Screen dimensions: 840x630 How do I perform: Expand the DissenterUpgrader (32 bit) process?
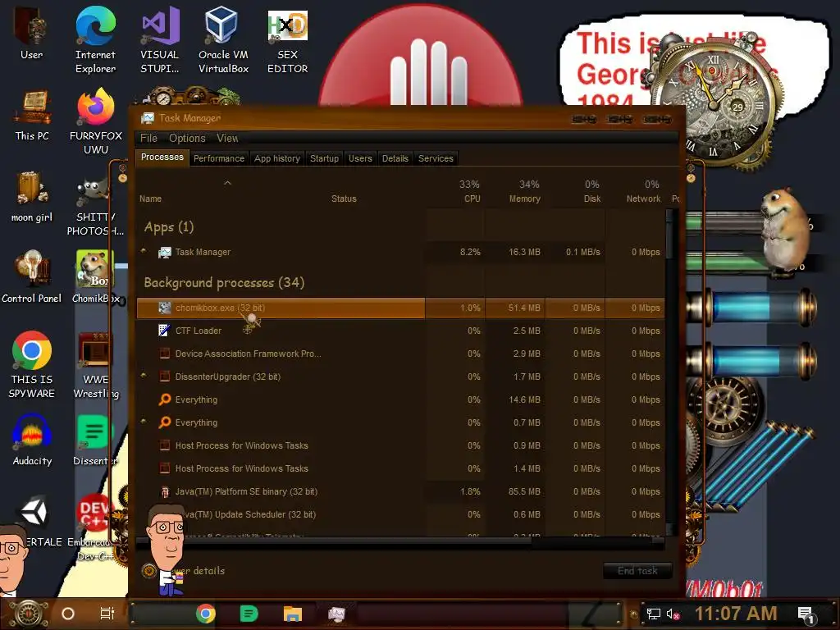(144, 376)
